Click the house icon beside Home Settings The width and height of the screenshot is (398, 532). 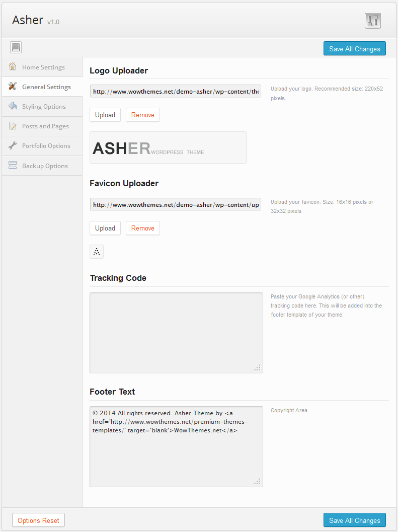click(x=13, y=66)
